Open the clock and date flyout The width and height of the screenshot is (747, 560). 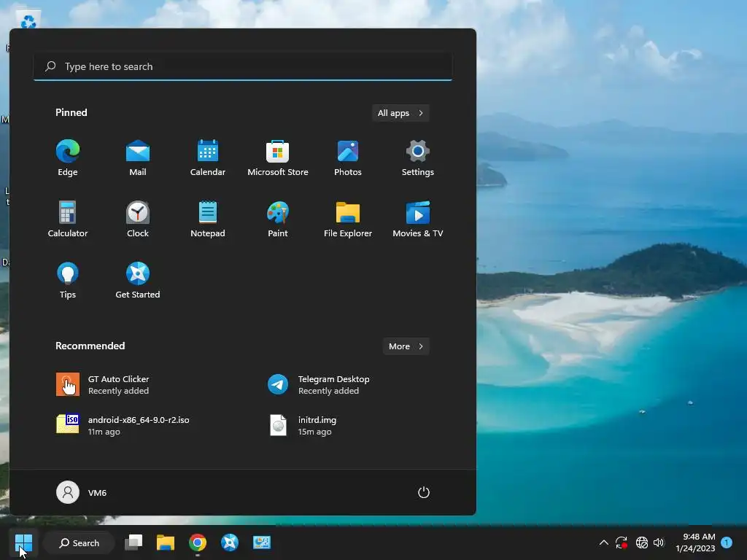[x=695, y=542]
